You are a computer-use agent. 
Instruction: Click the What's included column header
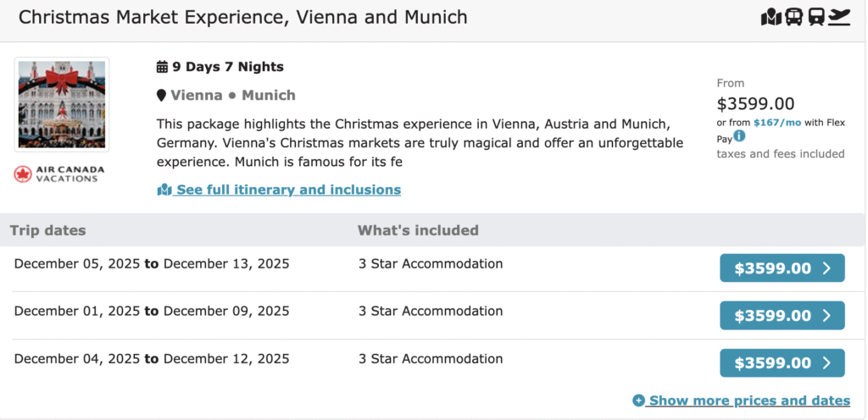tap(418, 230)
